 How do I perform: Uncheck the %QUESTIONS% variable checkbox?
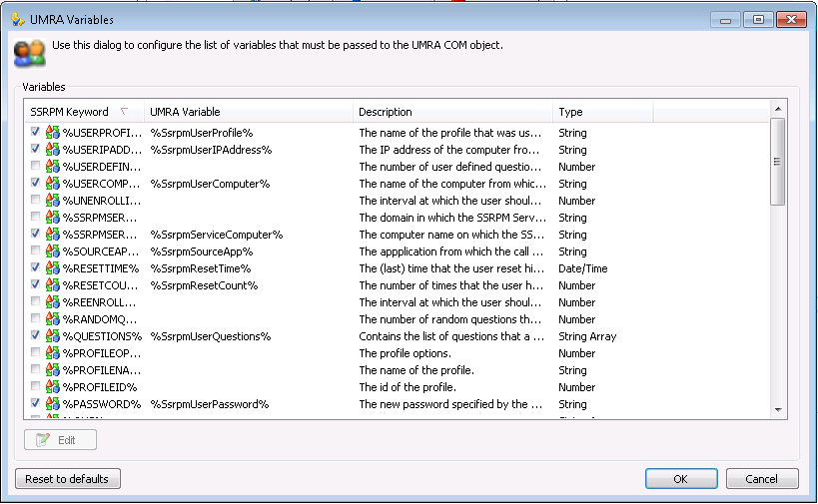(35, 335)
